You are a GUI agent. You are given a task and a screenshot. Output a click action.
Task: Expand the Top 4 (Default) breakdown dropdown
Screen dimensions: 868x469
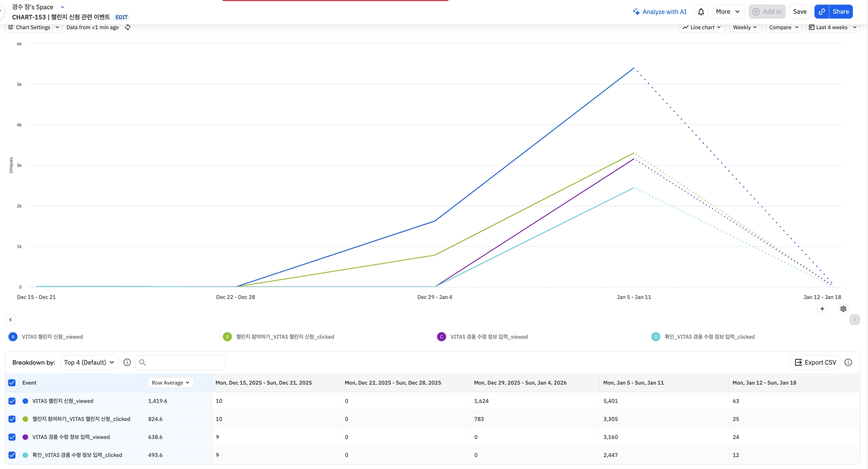(89, 362)
